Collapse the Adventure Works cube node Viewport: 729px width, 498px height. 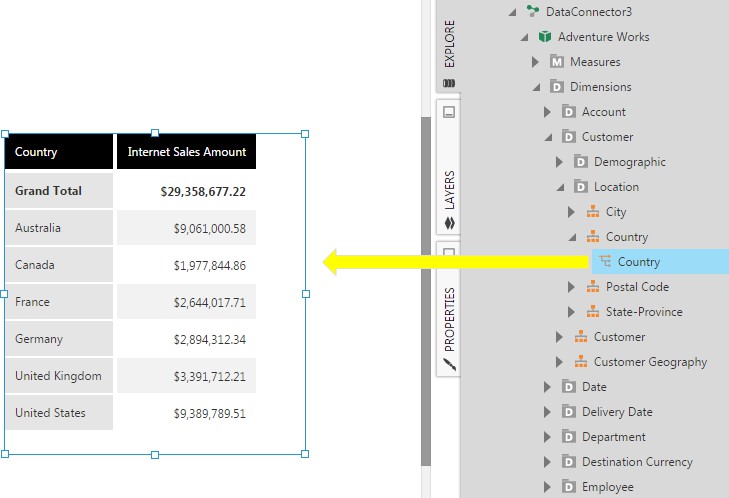click(524, 37)
